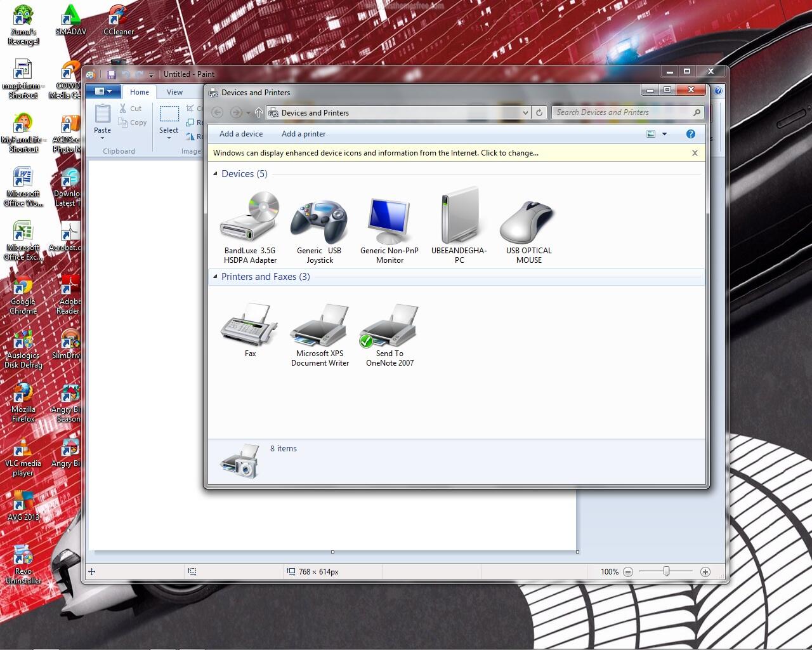The height and width of the screenshot is (650, 812).
Task: Click the '8 items' details pane text
Action: pyautogui.click(x=283, y=449)
